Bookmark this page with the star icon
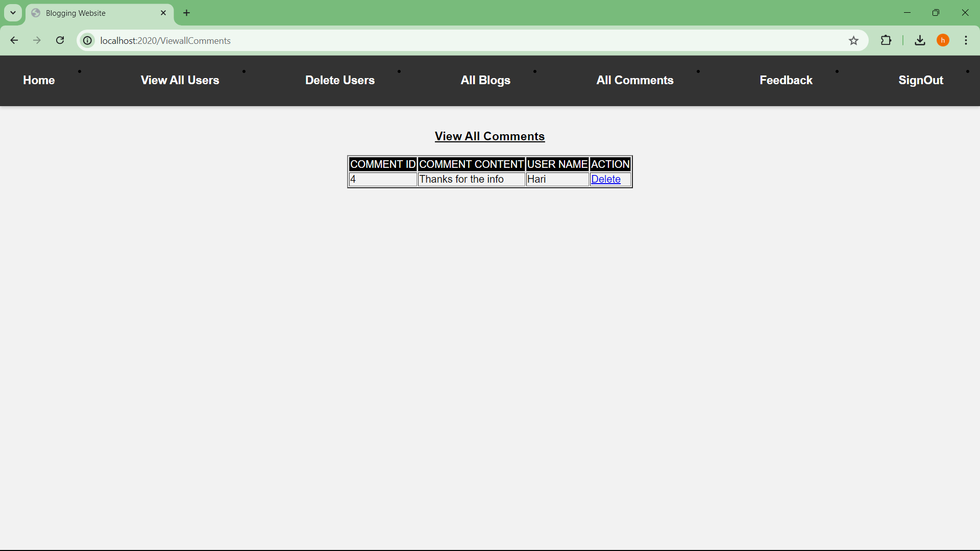Viewport: 980px width, 551px height. coord(853,41)
